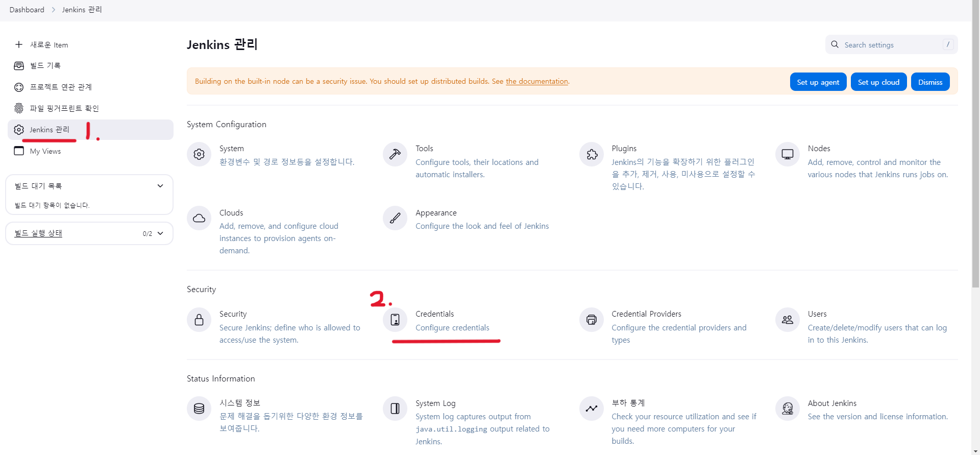Click 빌드 대기 항목이 없습니다 text

click(x=52, y=205)
